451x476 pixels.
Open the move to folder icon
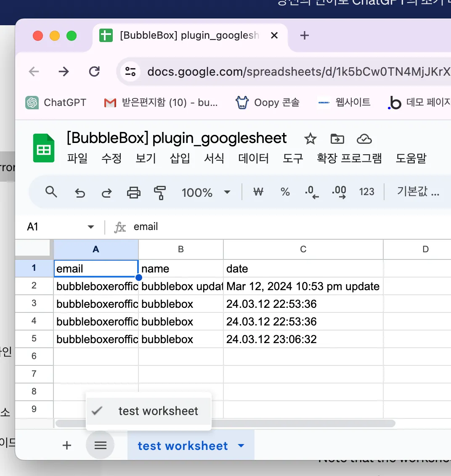(337, 139)
